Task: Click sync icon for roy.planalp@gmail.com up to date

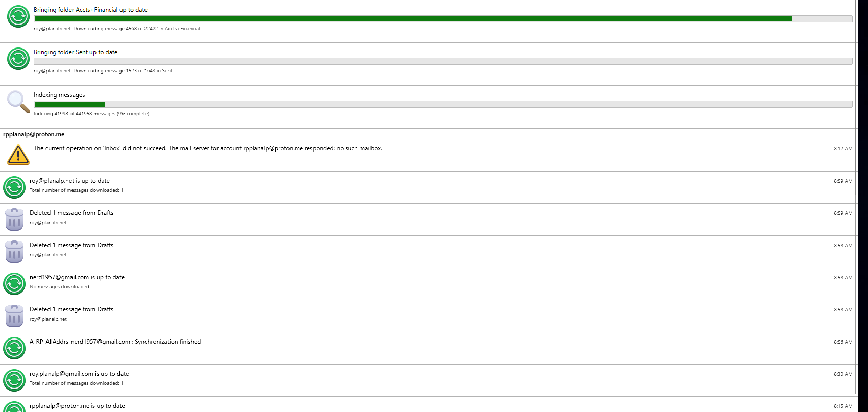Action: click(14, 380)
